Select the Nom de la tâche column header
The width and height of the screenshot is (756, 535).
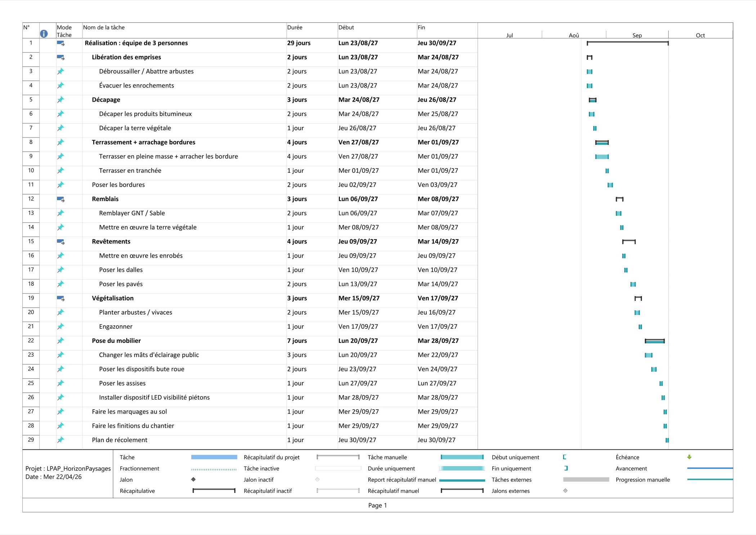click(x=184, y=31)
